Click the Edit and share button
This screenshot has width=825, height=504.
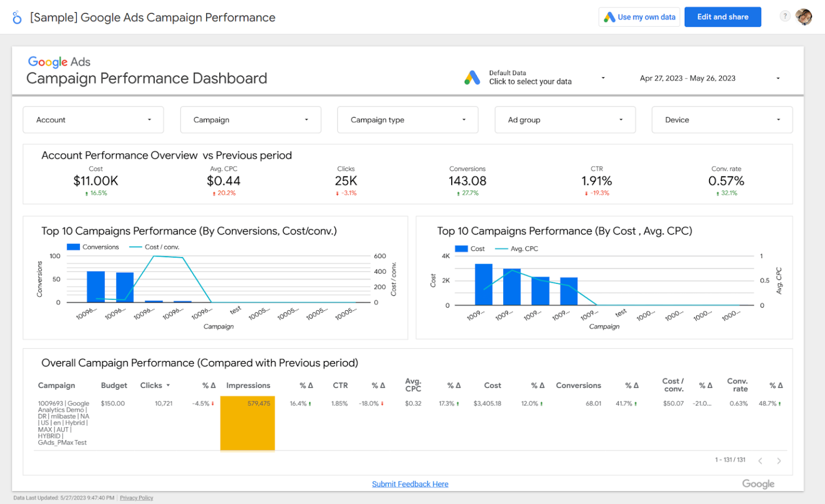coord(722,17)
